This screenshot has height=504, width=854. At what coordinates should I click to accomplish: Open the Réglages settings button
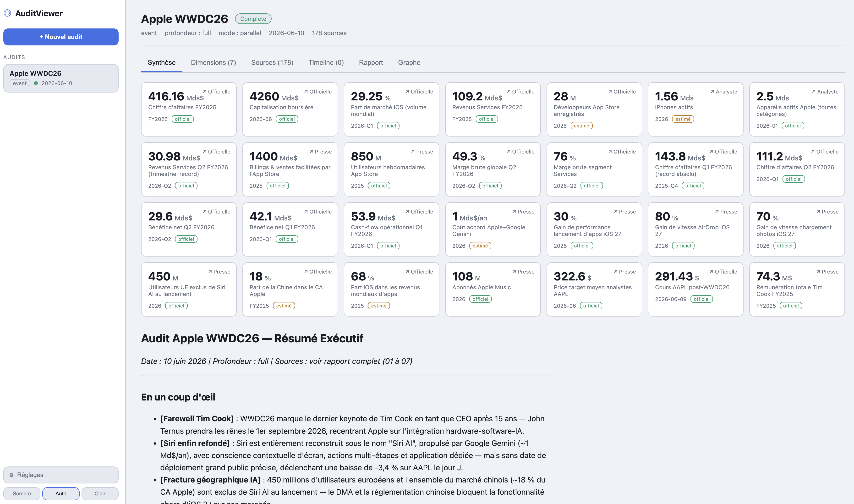61,475
